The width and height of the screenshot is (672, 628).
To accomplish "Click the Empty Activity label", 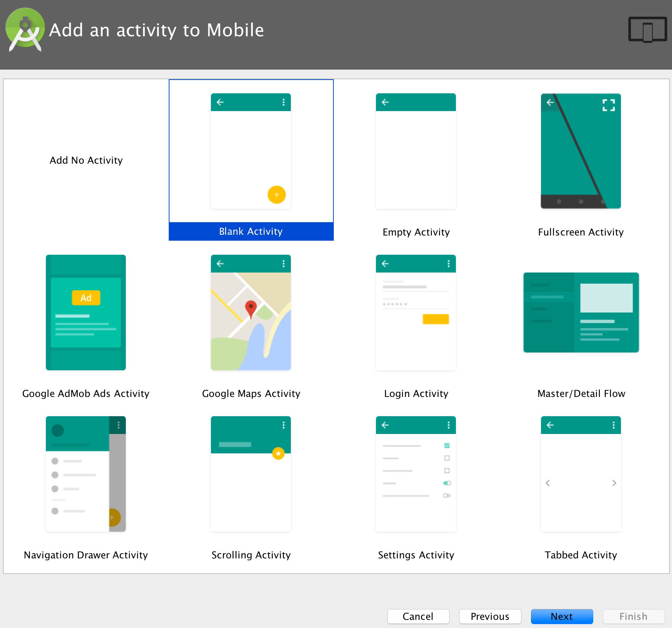I will 416,232.
